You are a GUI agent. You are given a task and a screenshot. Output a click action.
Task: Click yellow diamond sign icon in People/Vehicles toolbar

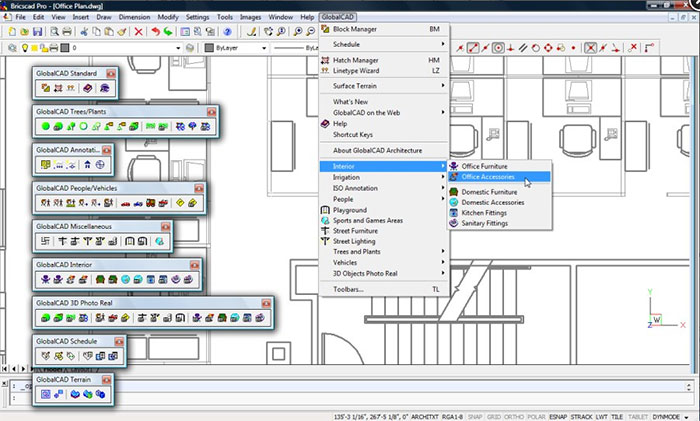[180, 203]
